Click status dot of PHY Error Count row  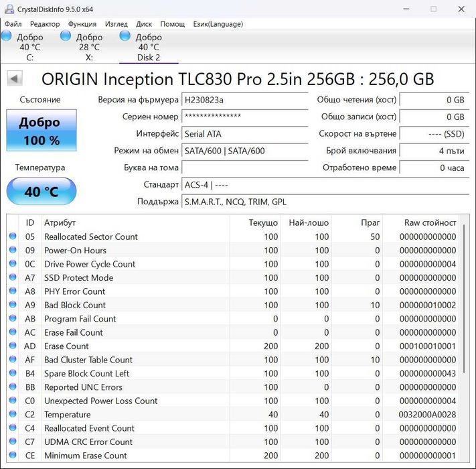pyautogui.click(x=13, y=291)
